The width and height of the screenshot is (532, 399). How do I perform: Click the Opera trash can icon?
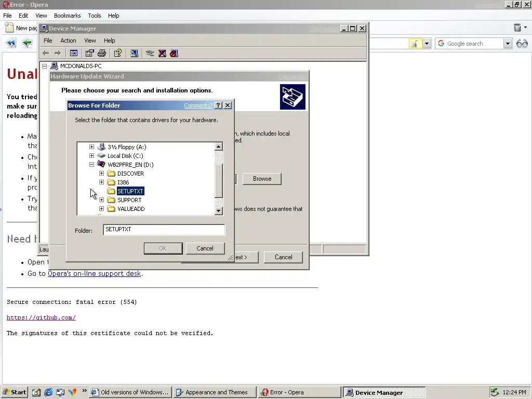click(x=517, y=28)
